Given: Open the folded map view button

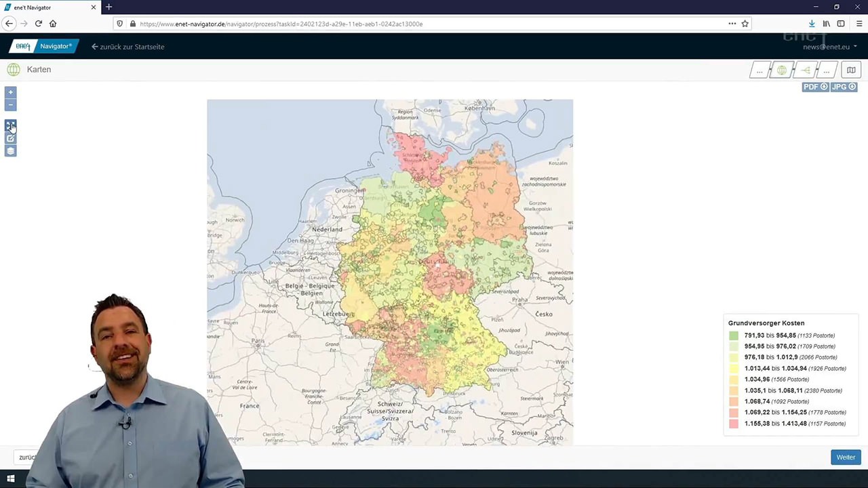Looking at the screenshot, I should tap(851, 70).
